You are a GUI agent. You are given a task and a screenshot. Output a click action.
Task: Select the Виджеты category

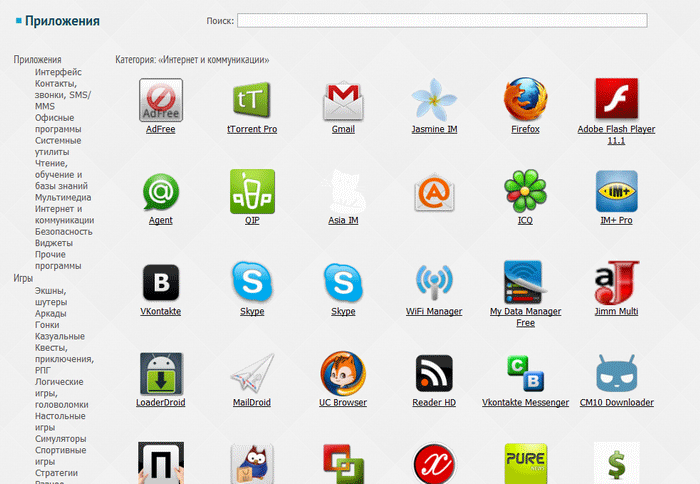pos(54,243)
